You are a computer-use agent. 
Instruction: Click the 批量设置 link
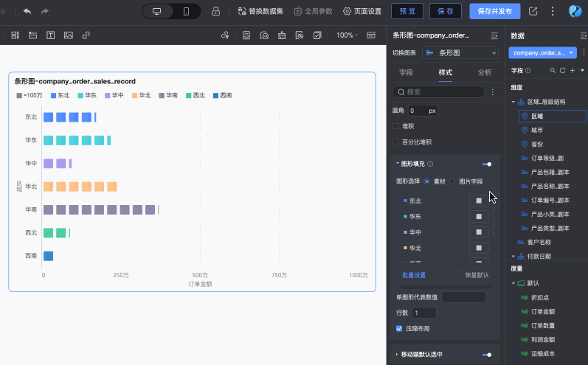[x=413, y=275]
